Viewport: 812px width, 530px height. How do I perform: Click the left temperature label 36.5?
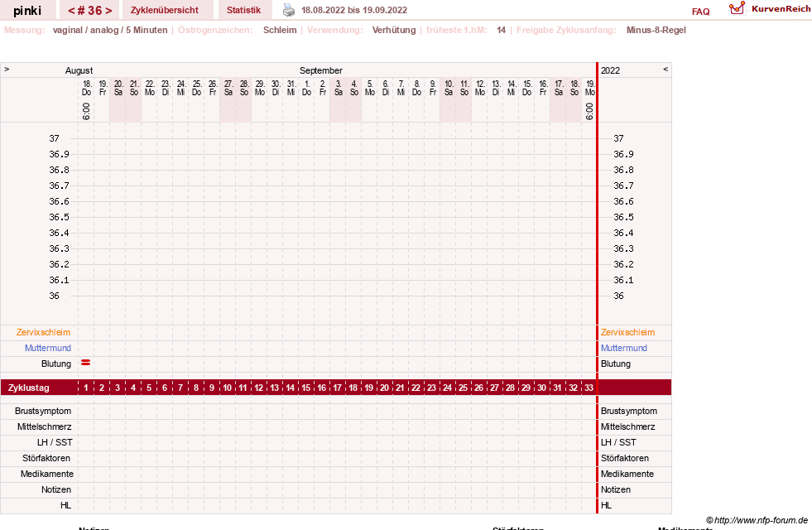click(59, 217)
